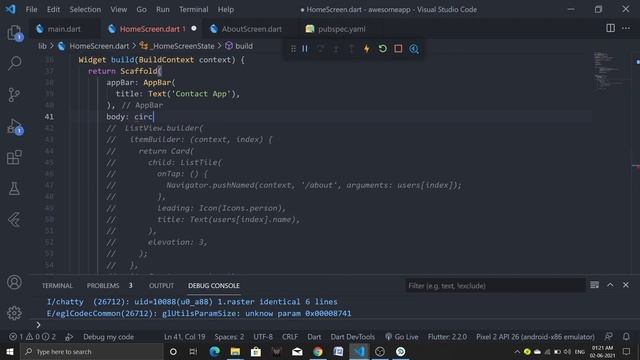The height and width of the screenshot is (360, 640).
Task: Switch to AboutScreen.dart editor tab
Action: [x=251, y=29]
